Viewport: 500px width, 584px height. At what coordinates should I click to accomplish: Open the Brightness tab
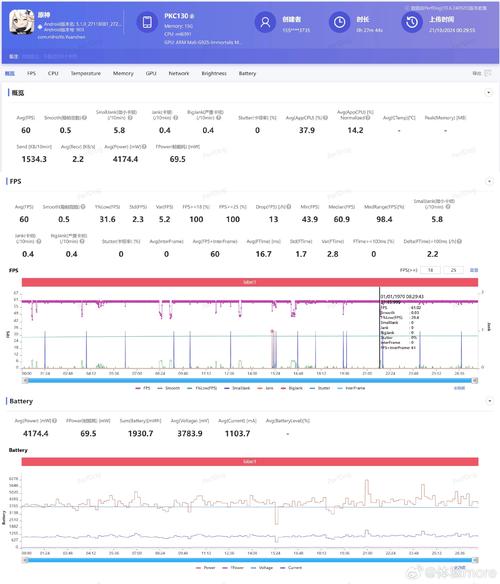click(x=214, y=73)
